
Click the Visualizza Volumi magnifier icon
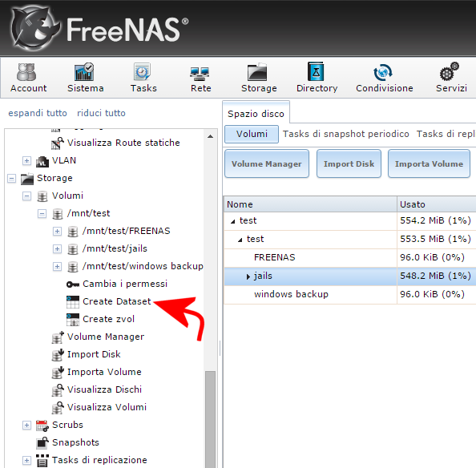coord(58,408)
